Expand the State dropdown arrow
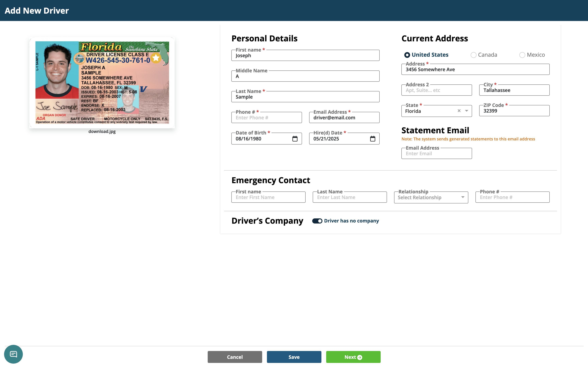 pos(466,111)
